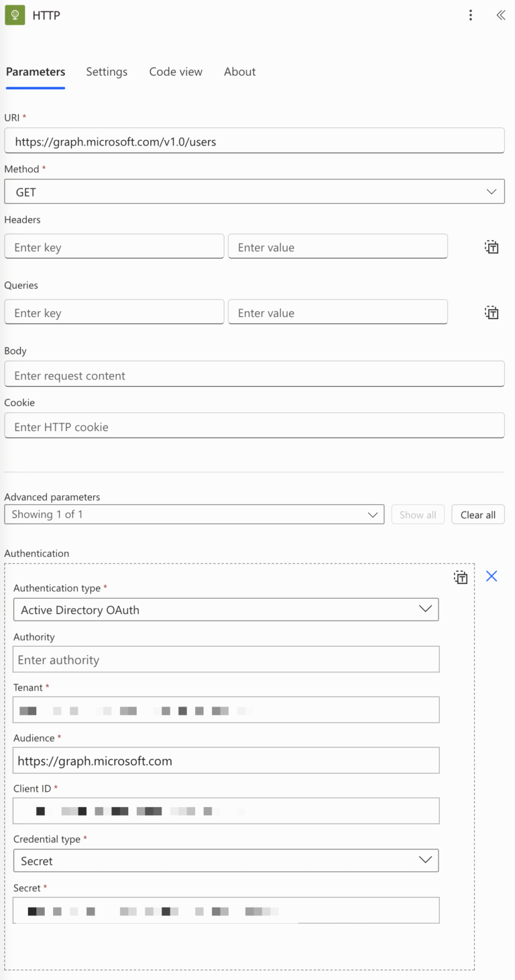515x980 pixels.
Task: Open the three-dot more options menu
Action: point(471,15)
